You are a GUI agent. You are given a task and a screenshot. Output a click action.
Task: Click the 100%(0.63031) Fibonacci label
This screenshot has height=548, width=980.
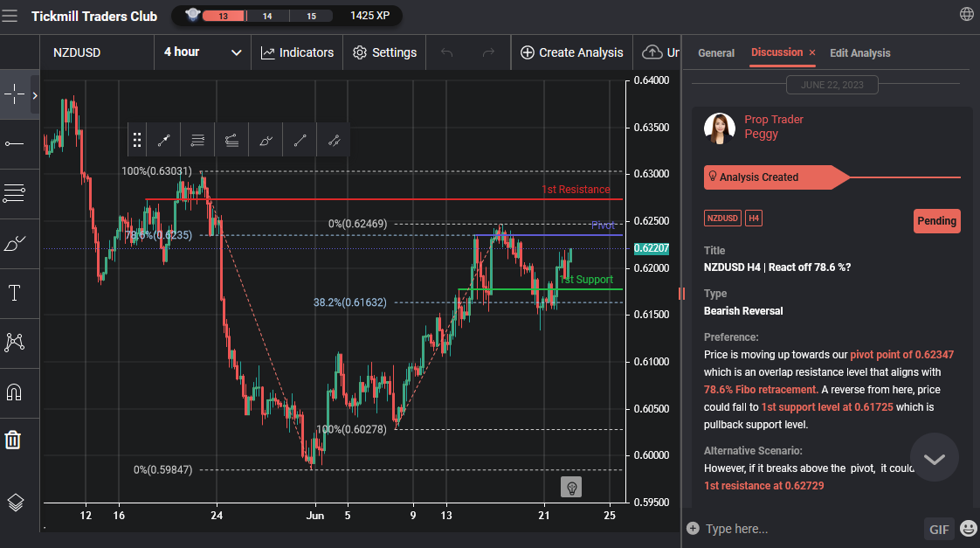pos(156,170)
